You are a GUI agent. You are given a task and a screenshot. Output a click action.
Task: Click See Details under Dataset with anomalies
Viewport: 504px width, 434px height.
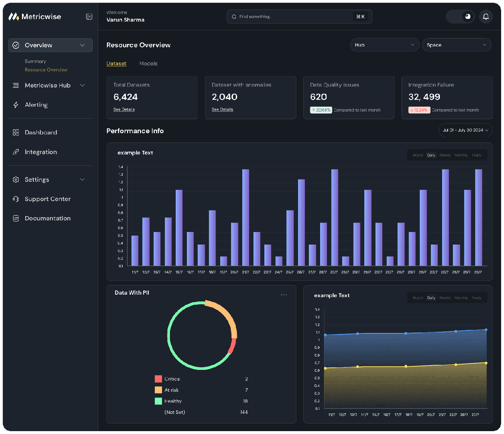[222, 109]
